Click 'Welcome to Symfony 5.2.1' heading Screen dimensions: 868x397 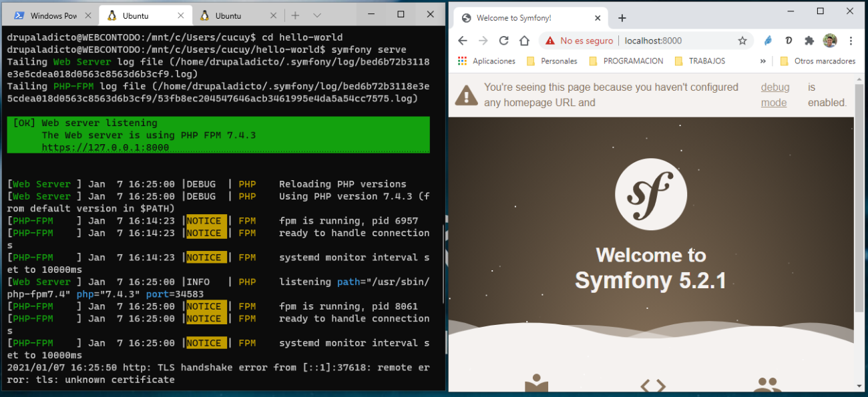(651, 268)
